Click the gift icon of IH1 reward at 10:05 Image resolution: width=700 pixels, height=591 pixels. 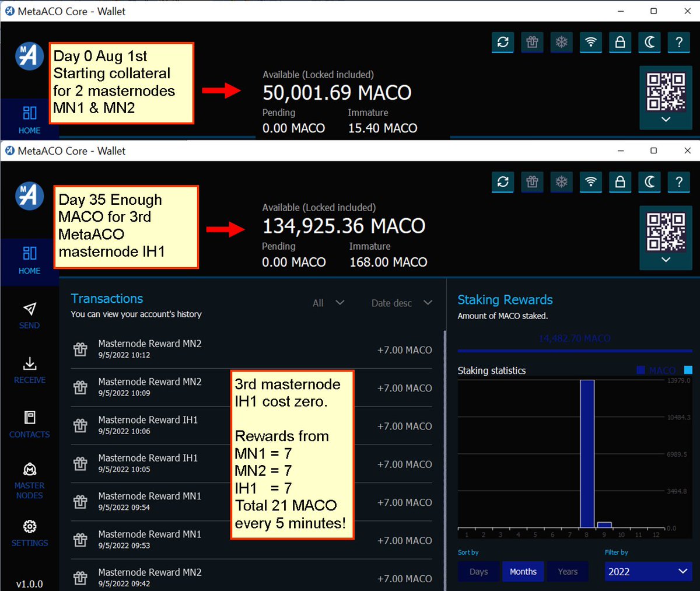point(80,463)
